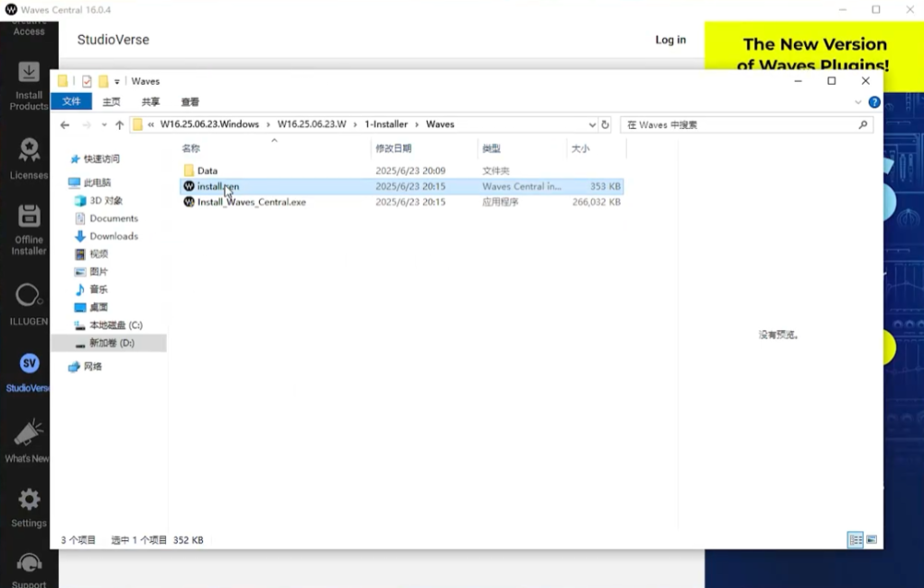Viewport: 924px width, 588px height.
Task: Go up one folder level
Action: 120,125
